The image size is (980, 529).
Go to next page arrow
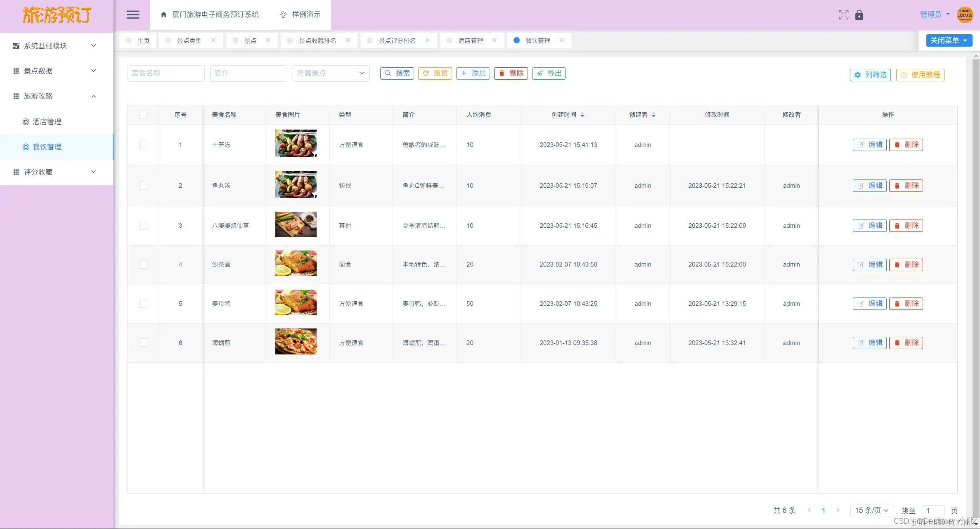[x=838, y=510]
